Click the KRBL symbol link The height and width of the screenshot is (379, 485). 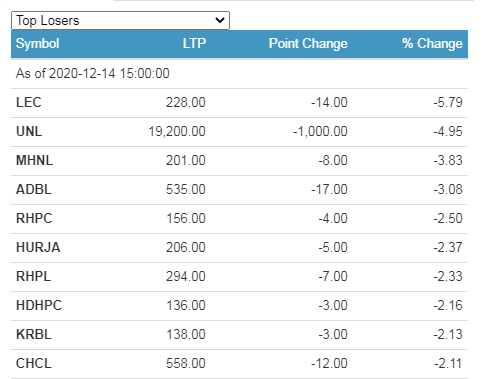[x=34, y=334]
